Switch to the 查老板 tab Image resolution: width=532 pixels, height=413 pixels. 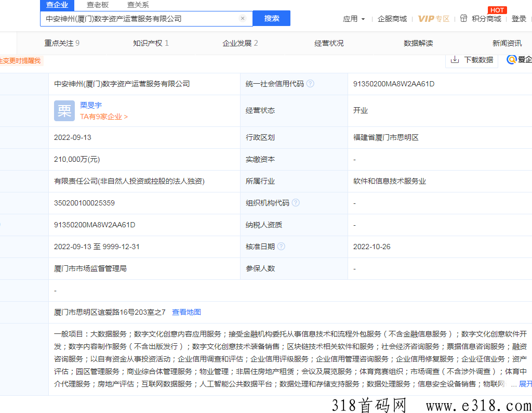(97, 5)
